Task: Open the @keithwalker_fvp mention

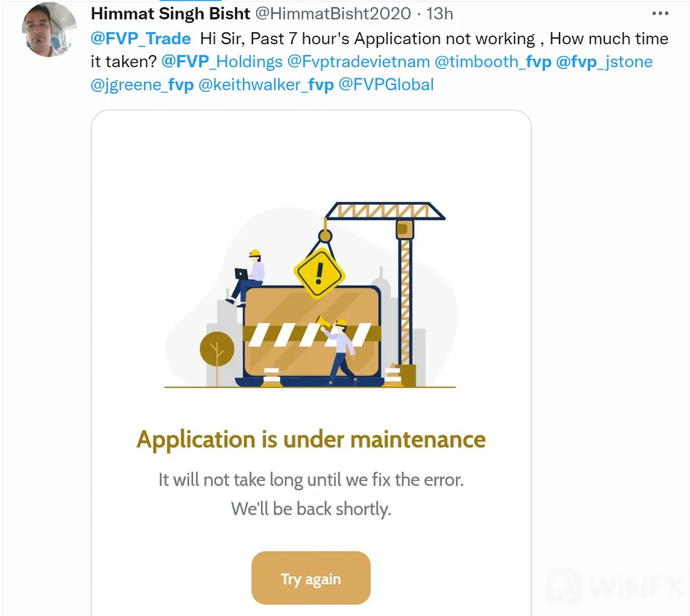Action: 266,85
